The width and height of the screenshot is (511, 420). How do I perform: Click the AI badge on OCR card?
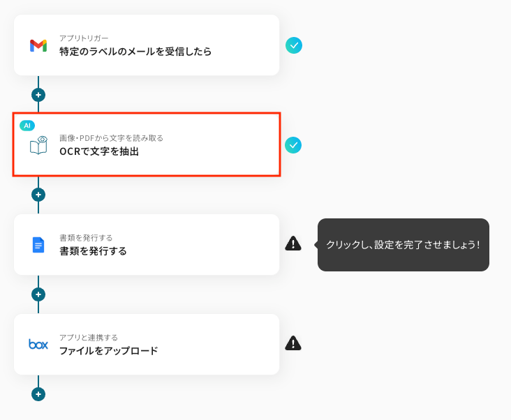27,126
